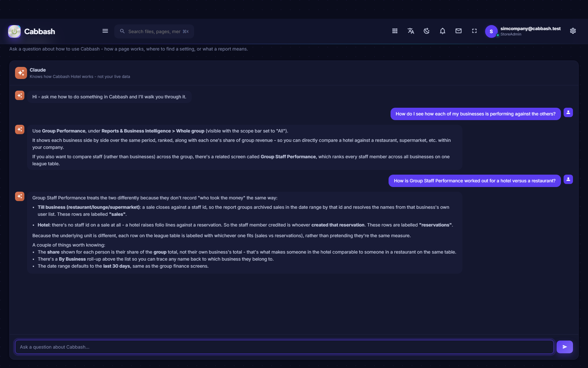Image resolution: width=588 pixels, height=368 pixels.
Task: Click the Claude assistant header icon
Action: pyautogui.click(x=21, y=73)
